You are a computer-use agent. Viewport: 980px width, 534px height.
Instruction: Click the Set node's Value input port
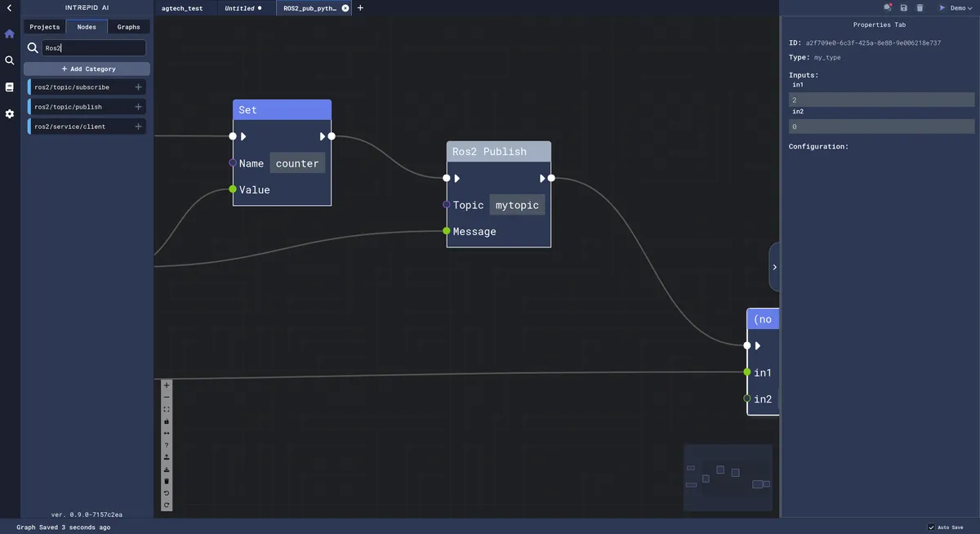click(x=233, y=189)
